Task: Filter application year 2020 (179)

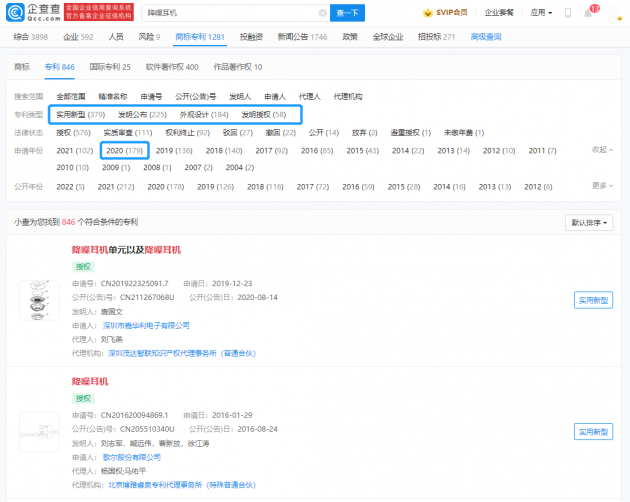Action: click(125, 151)
